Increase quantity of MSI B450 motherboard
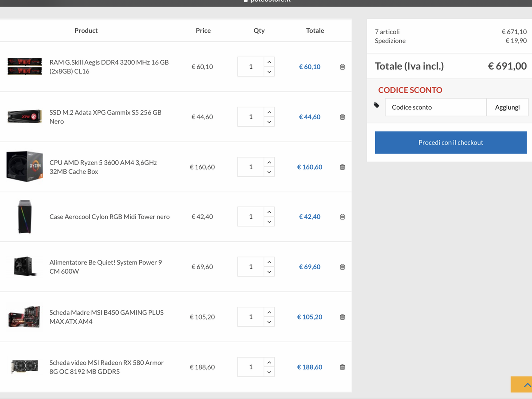 click(x=269, y=312)
